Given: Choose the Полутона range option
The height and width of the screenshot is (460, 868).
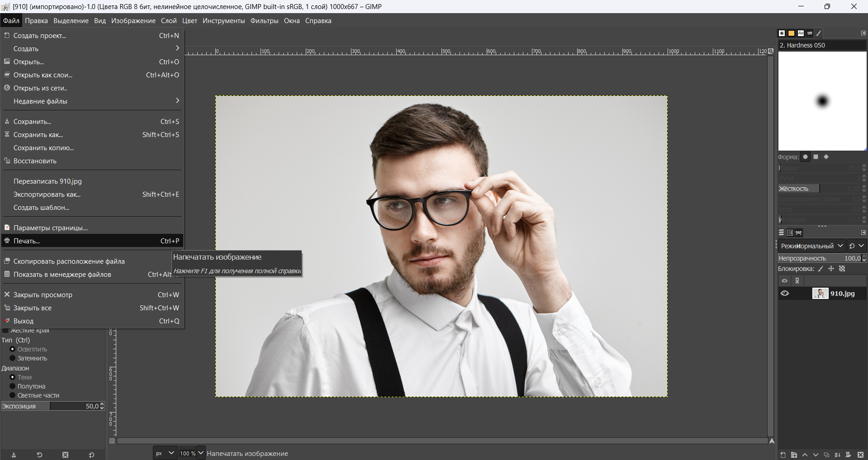Looking at the screenshot, I should click(13, 386).
